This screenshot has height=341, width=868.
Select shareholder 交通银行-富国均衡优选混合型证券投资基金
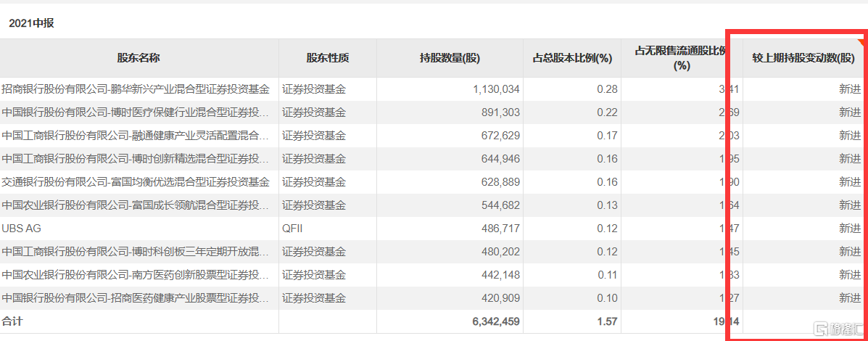pyautogui.click(x=136, y=182)
